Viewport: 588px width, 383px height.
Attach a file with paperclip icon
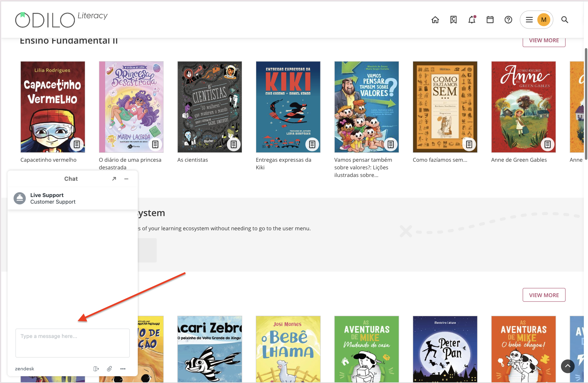tap(109, 369)
